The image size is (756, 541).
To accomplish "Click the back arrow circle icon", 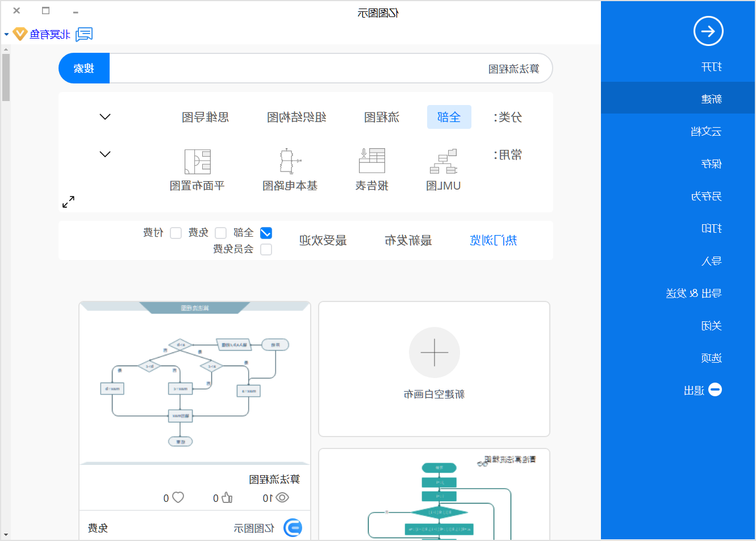I will pos(708,31).
